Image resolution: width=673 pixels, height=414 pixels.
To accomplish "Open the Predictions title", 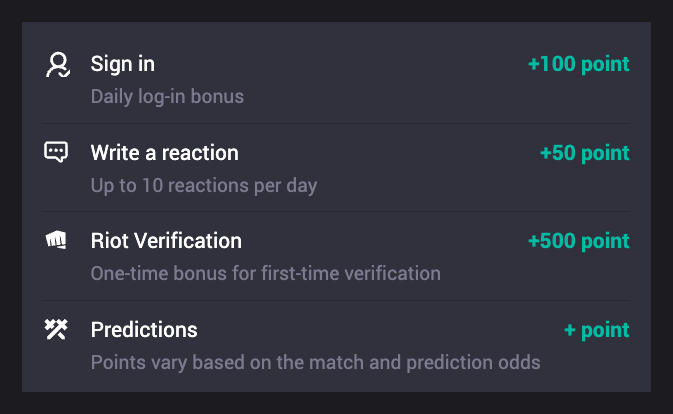I will (x=144, y=329).
